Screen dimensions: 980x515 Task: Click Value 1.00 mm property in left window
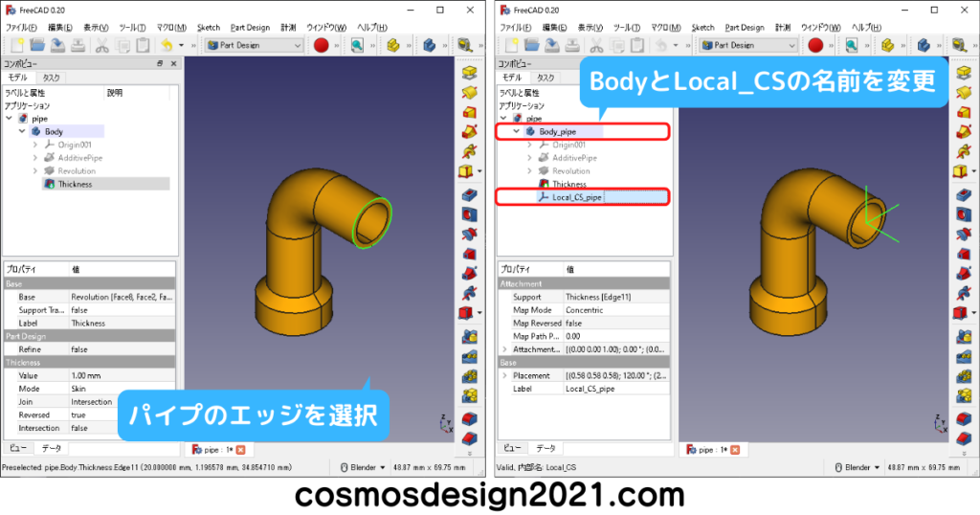click(89, 375)
